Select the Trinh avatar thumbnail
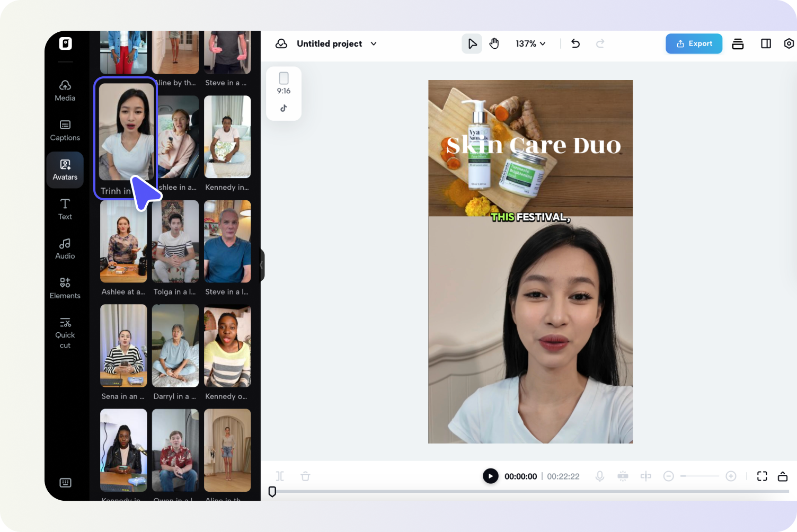Viewport: 797px width, 532px height. [x=126, y=132]
